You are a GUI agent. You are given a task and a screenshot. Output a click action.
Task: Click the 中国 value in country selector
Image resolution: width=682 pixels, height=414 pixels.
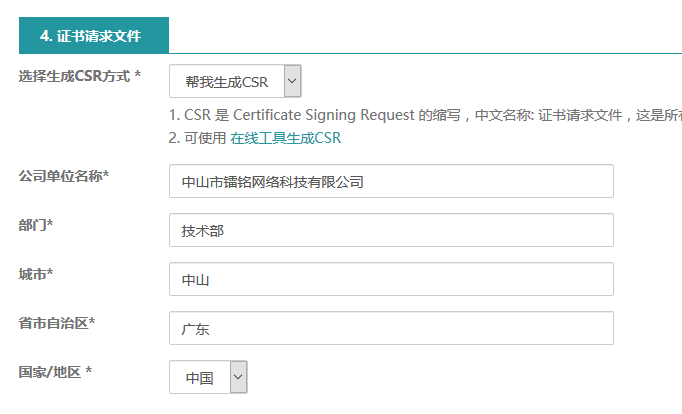coord(200,378)
